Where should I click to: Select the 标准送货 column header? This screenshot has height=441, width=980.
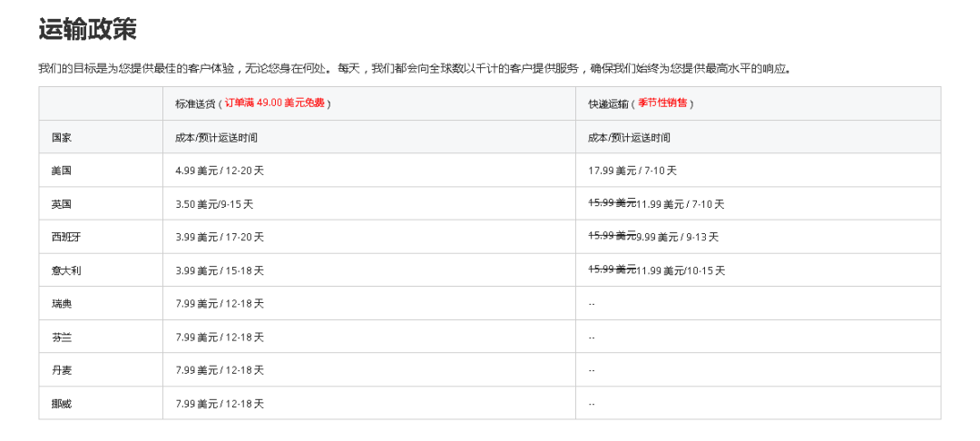pyautogui.click(x=197, y=103)
